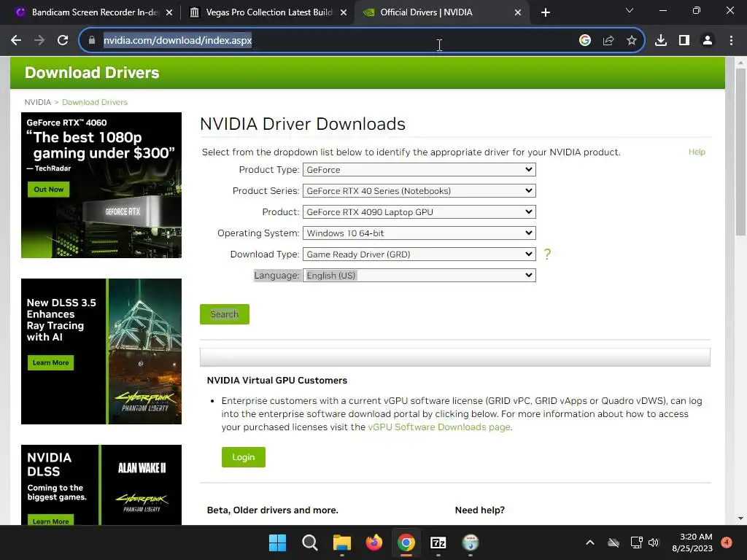The height and width of the screenshot is (560, 747).
Task: Open the Google icon in address bar
Action: click(x=585, y=41)
